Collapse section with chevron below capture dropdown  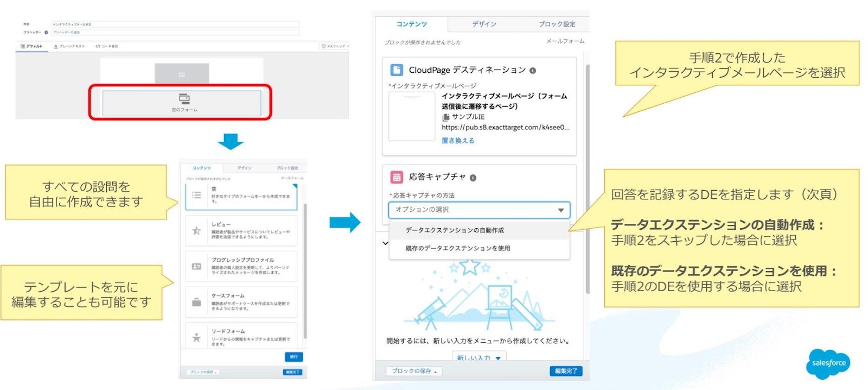click(386, 243)
